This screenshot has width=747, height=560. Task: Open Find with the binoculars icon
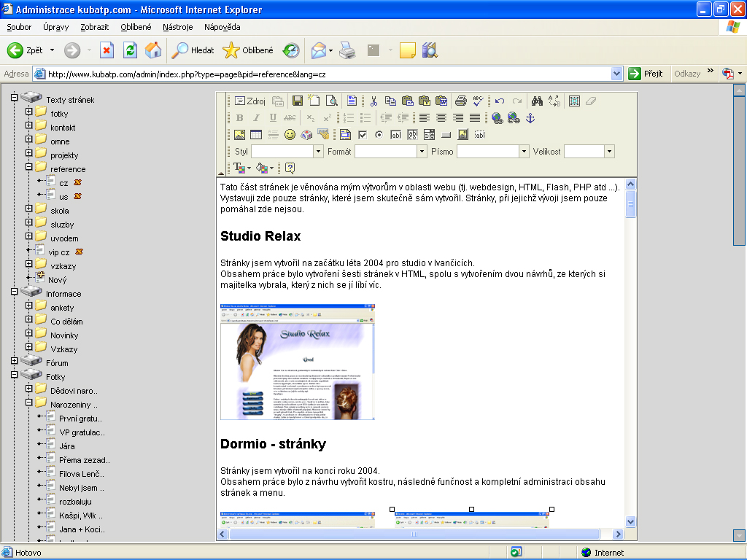click(x=538, y=101)
